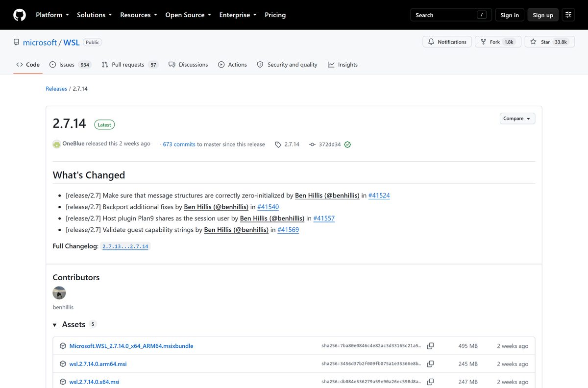Click the 495 MB size value

(x=468, y=346)
